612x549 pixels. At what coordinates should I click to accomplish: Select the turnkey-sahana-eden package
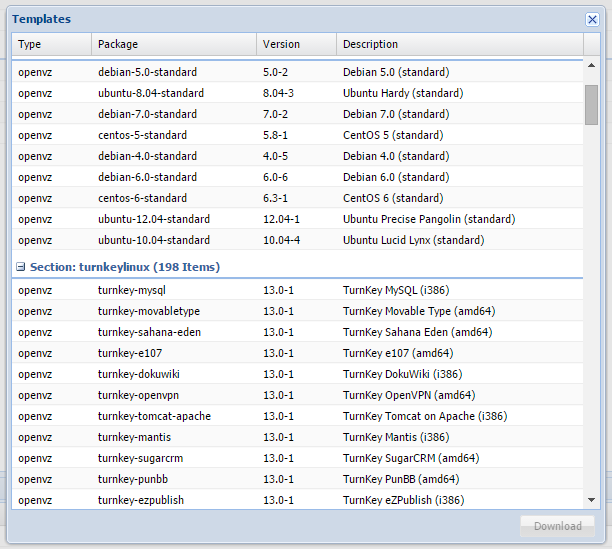(149, 332)
